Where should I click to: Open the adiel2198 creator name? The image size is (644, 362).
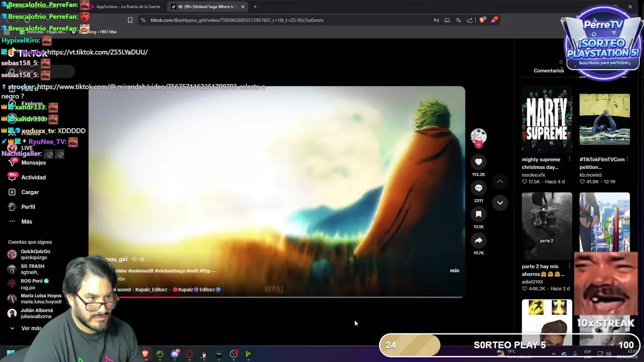[532, 282]
